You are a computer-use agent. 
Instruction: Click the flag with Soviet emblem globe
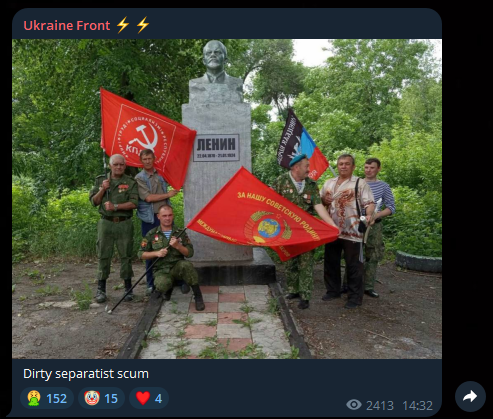coord(263,214)
